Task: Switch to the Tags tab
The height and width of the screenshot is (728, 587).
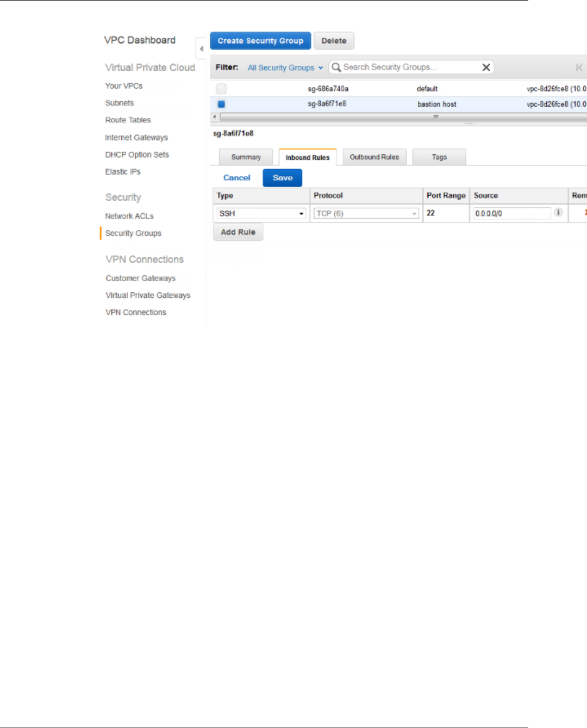Action: pos(439,157)
